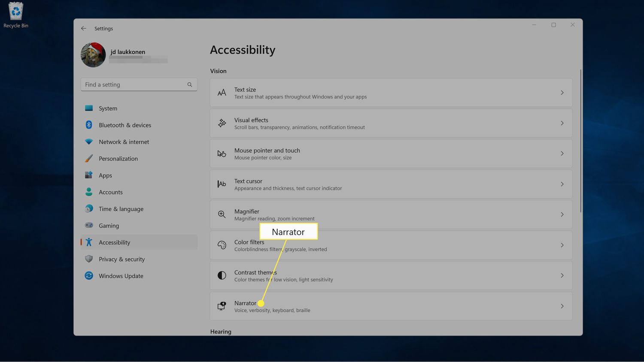Minimize the Settings window
The width and height of the screenshot is (644, 362).
(x=534, y=25)
